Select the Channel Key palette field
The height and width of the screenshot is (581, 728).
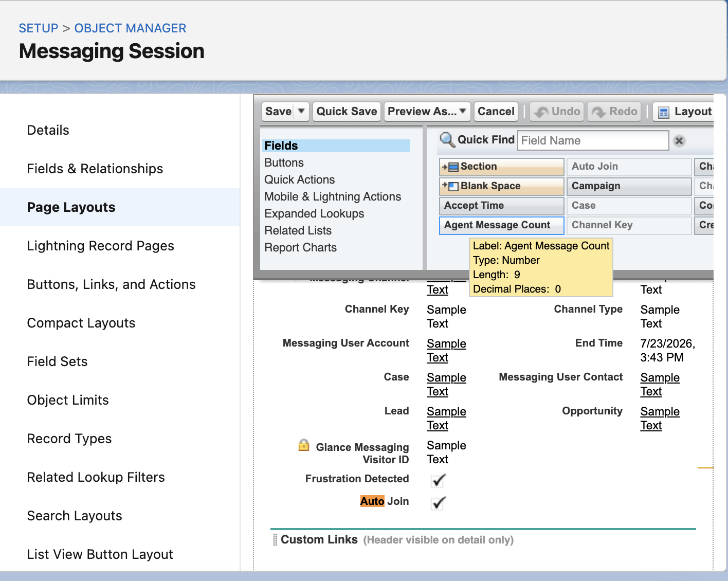coord(629,225)
